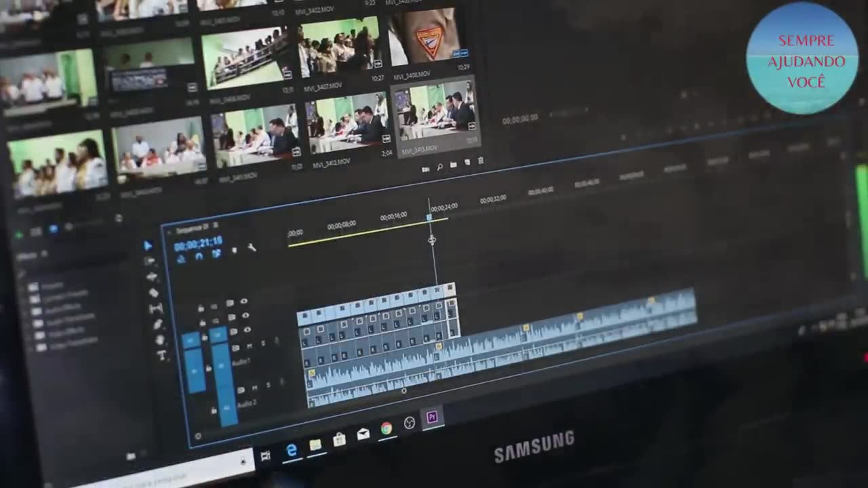
Task: Select the rightmost yellow audio clip marker
Action: point(652,300)
